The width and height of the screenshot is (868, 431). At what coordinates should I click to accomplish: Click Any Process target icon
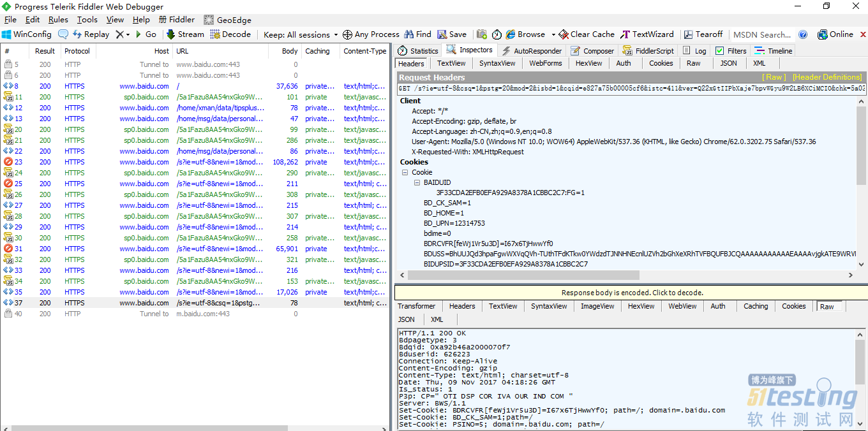coord(347,34)
